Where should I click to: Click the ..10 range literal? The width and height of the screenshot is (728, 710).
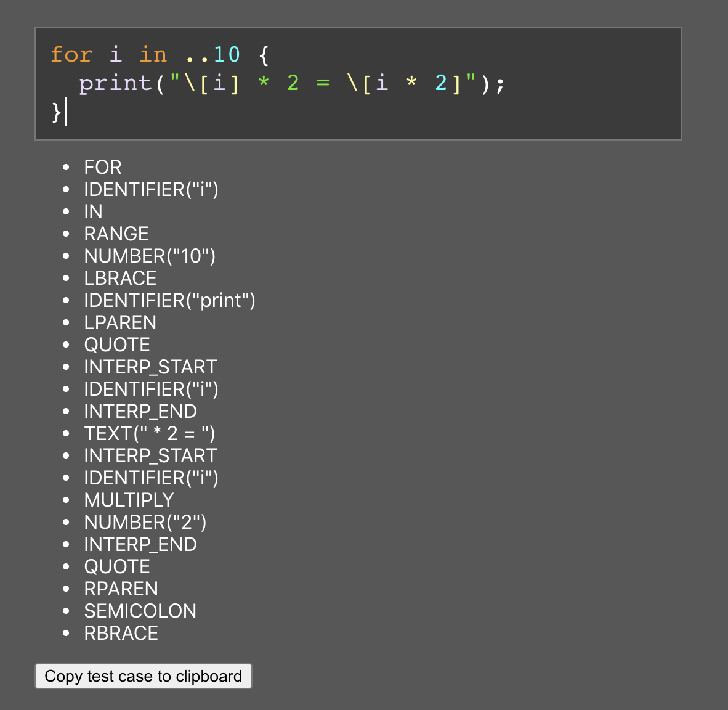[x=212, y=54]
